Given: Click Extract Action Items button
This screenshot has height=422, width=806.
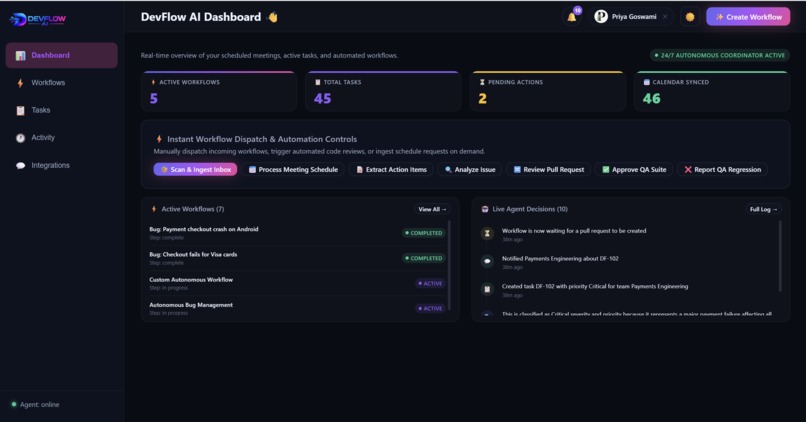Looking at the screenshot, I should 391,170.
